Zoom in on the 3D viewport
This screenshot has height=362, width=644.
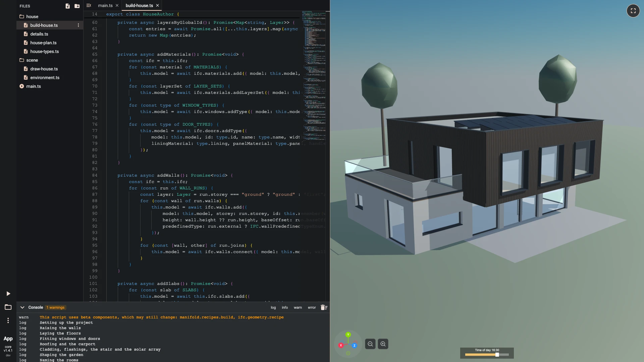(383, 344)
